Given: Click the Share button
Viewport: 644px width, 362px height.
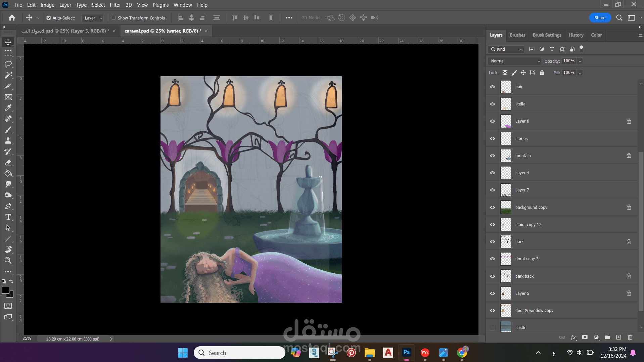Looking at the screenshot, I should pyautogui.click(x=600, y=18).
